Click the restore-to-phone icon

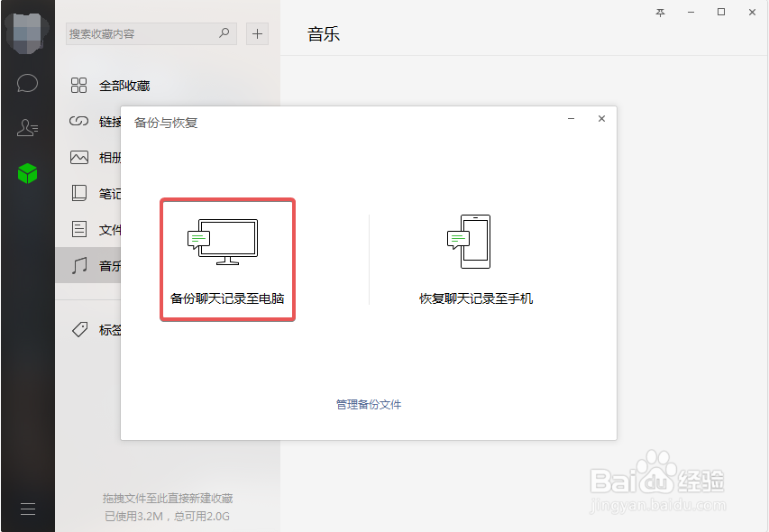click(469, 242)
